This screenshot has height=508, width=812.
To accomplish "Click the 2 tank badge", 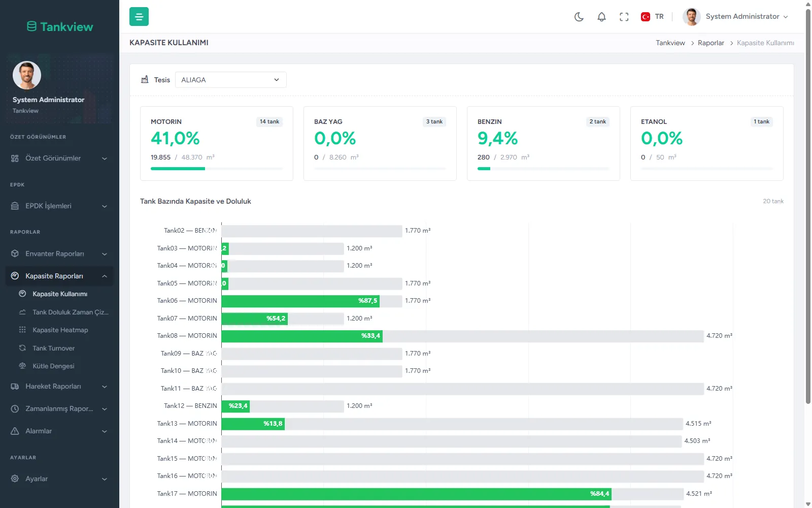I will click(598, 122).
